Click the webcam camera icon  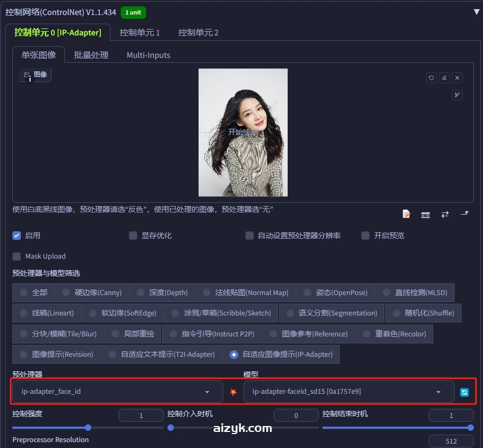coord(426,214)
